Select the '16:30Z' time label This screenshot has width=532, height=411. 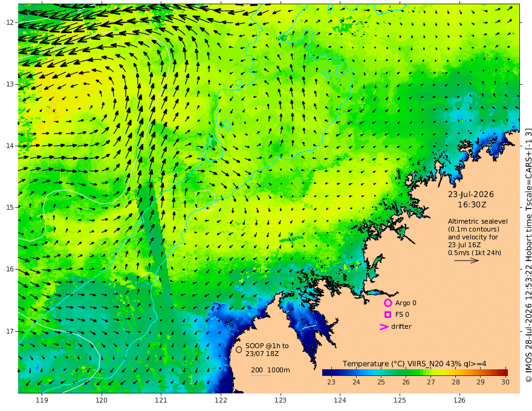pyautogui.click(x=472, y=205)
